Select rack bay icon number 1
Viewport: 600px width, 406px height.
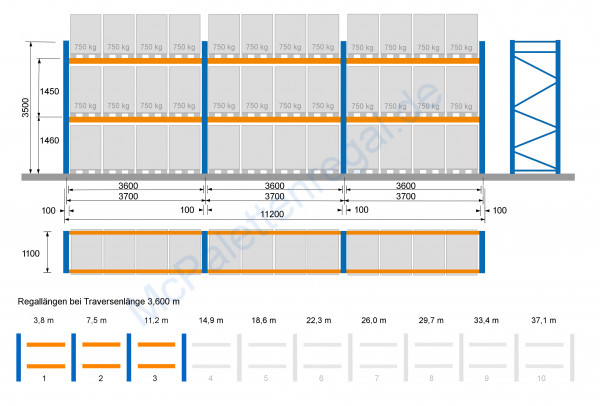coord(46,357)
